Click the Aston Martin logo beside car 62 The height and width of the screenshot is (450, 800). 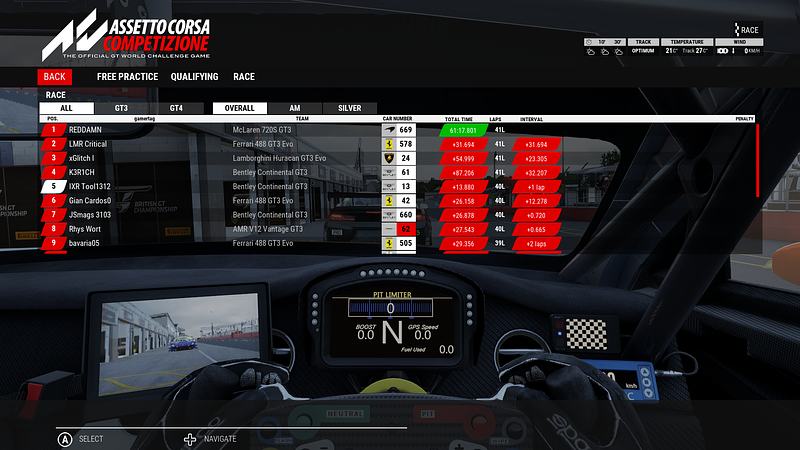(389, 229)
